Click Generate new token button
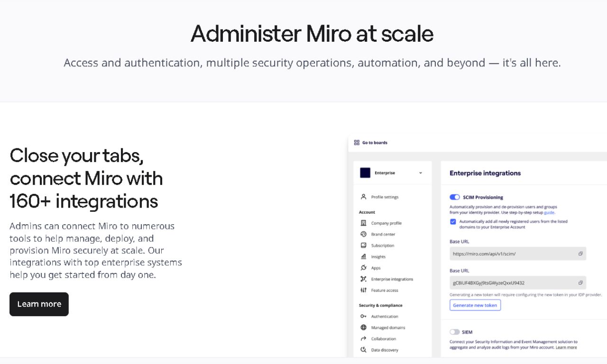 pos(475,305)
